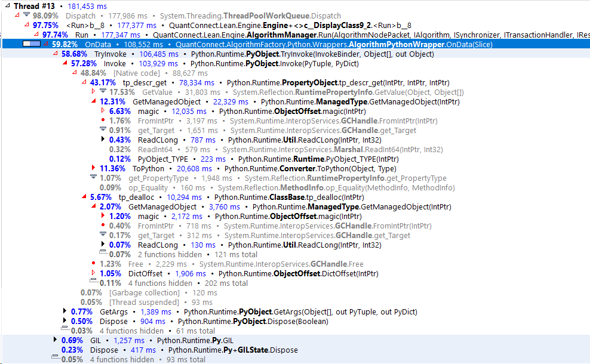
Task: Collapse the [Native code] node
Action: point(75,73)
